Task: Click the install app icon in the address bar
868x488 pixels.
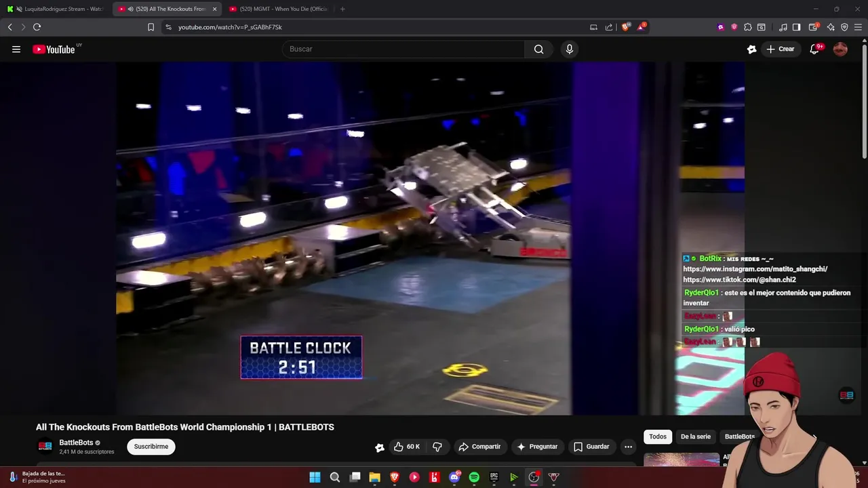Action: [593, 27]
